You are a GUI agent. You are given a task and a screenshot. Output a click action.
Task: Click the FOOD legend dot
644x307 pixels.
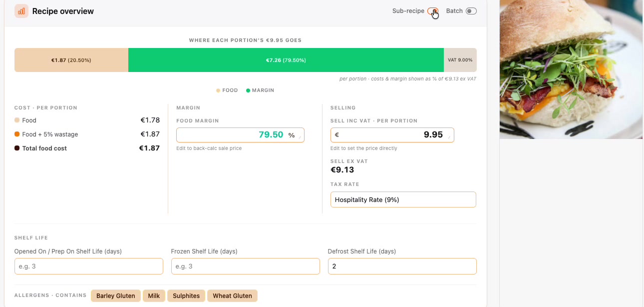pyautogui.click(x=218, y=90)
